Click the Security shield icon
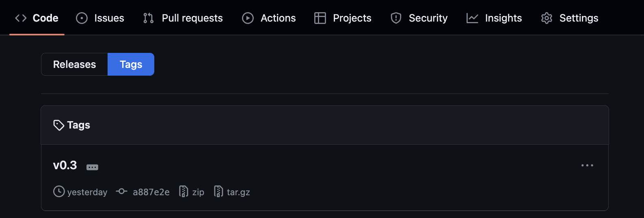Viewport: 644px width, 218px height. 396,18
